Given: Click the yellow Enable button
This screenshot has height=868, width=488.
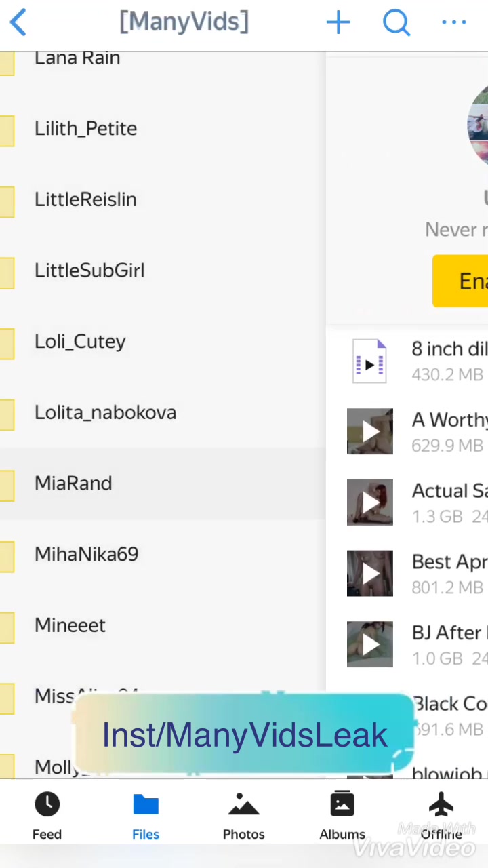Looking at the screenshot, I should tap(460, 281).
